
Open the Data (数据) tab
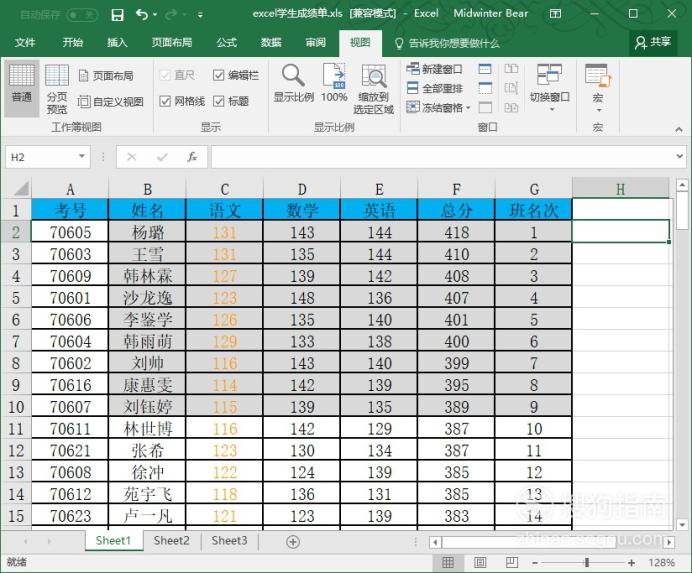(271, 43)
